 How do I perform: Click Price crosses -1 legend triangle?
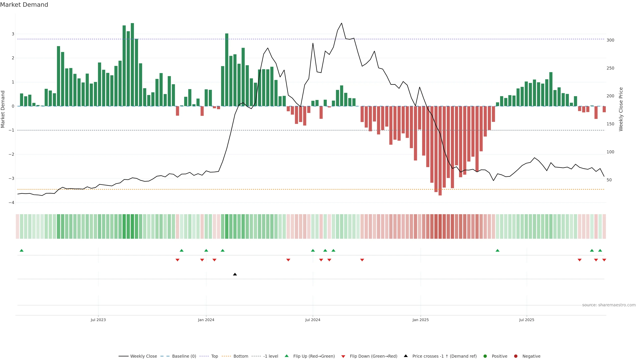tap(406, 356)
